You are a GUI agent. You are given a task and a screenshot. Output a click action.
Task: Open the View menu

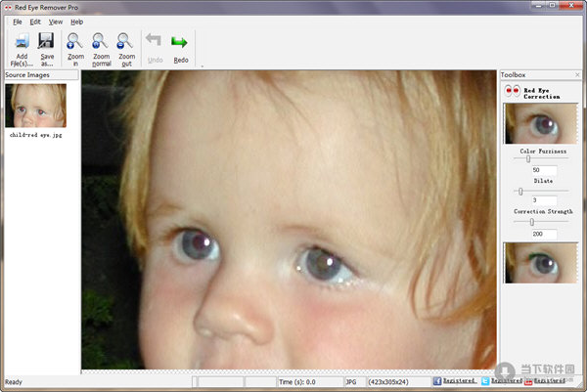click(x=56, y=22)
